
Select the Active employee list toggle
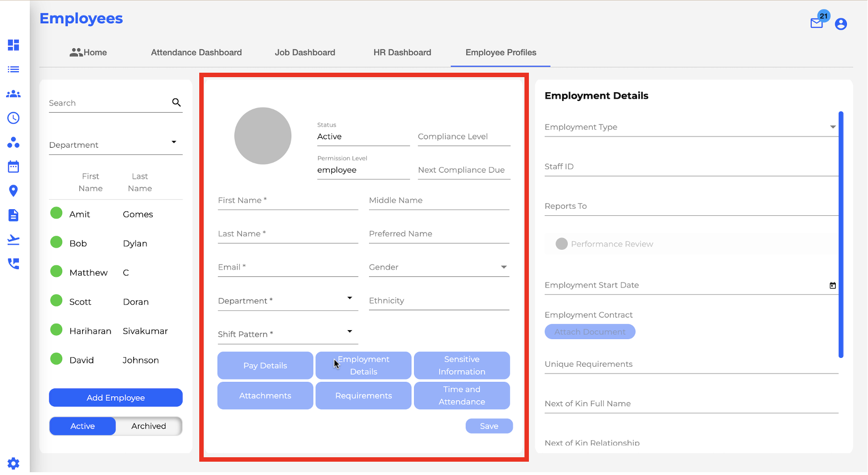tap(83, 426)
